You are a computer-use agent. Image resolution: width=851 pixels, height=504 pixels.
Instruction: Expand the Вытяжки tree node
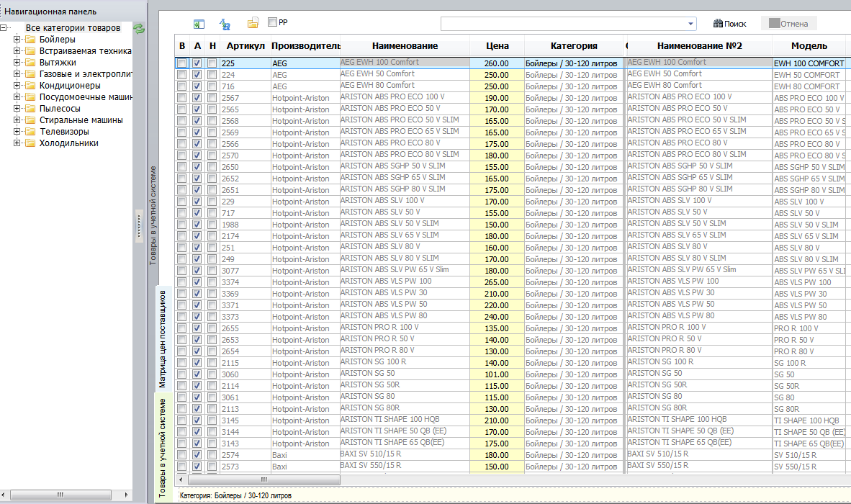click(17, 63)
